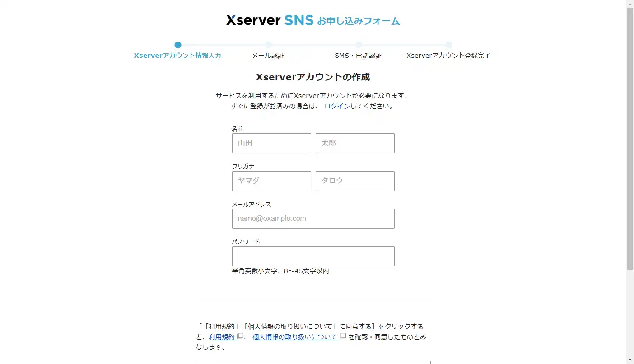Screen dimensions: 634x364
Task: Click the メール認証 step label
Action: (x=268, y=56)
